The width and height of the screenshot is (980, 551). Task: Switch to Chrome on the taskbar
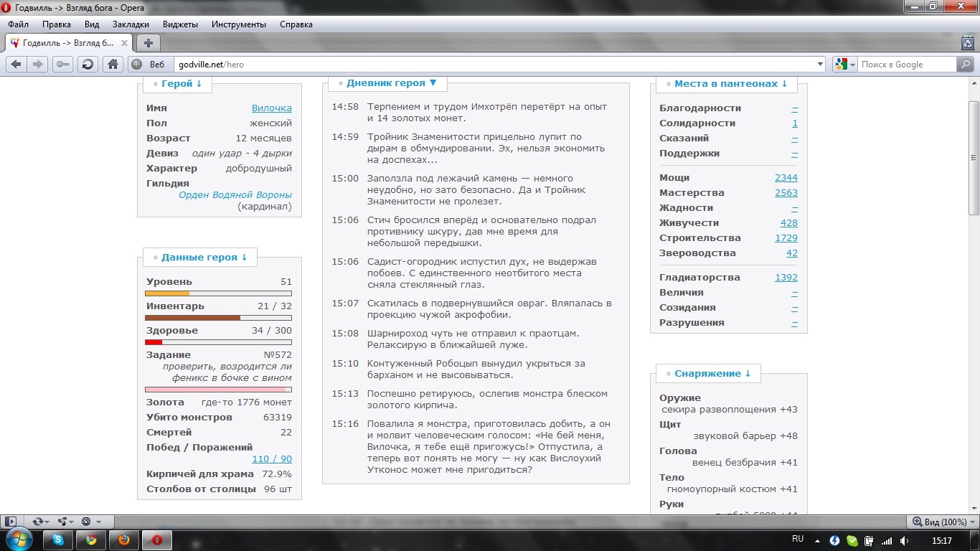pos(91,540)
